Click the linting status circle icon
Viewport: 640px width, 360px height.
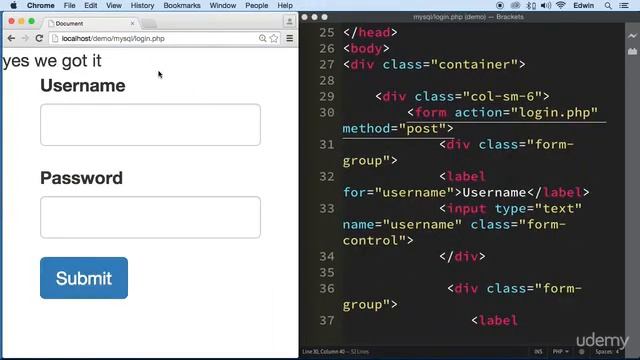(x=582, y=352)
